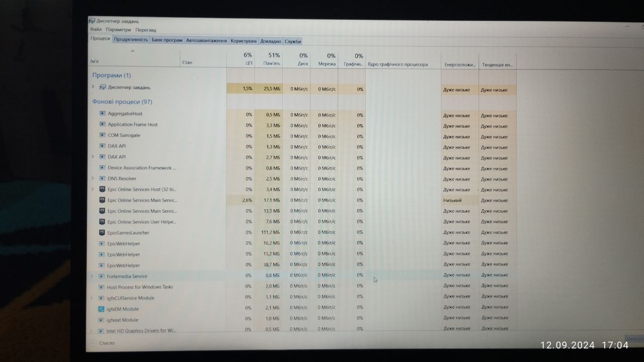This screenshot has width=644, height=362.
Task: Open the Перегляд menu
Action: pyautogui.click(x=146, y=30)
